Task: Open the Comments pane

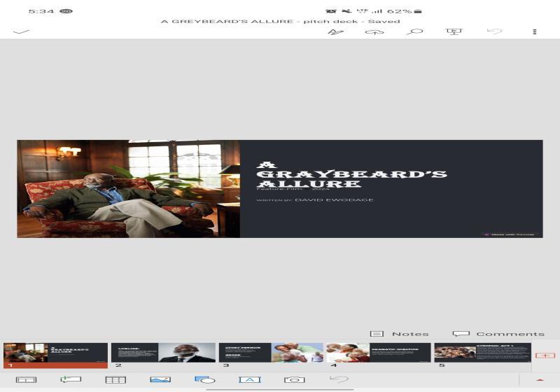Action: 498,334
